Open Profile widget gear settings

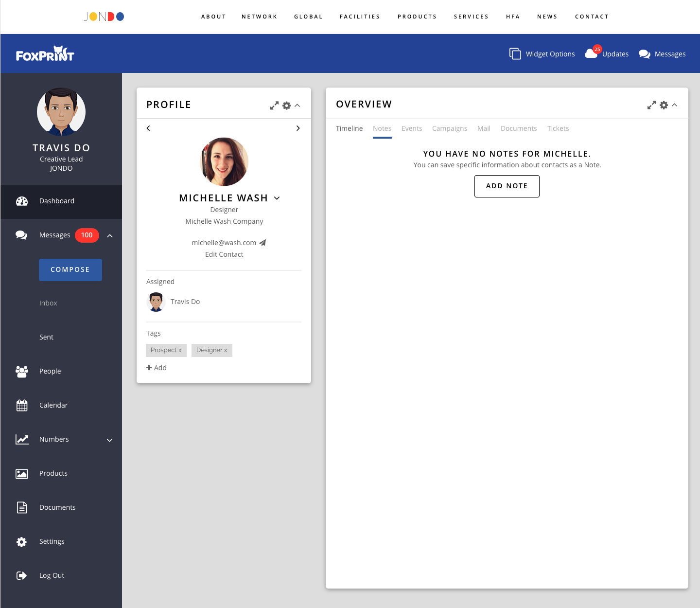pos(286,106)
